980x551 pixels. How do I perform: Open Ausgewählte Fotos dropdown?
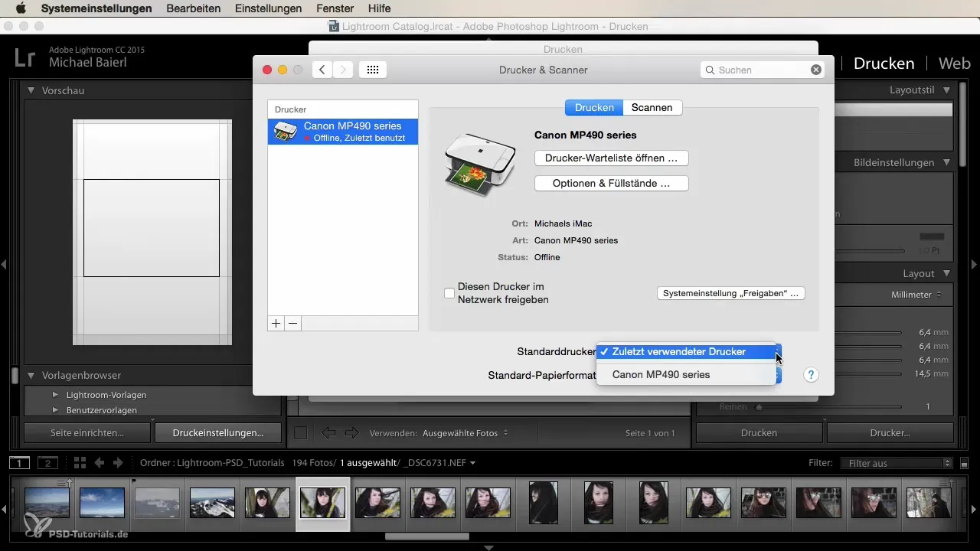point(465,433)
